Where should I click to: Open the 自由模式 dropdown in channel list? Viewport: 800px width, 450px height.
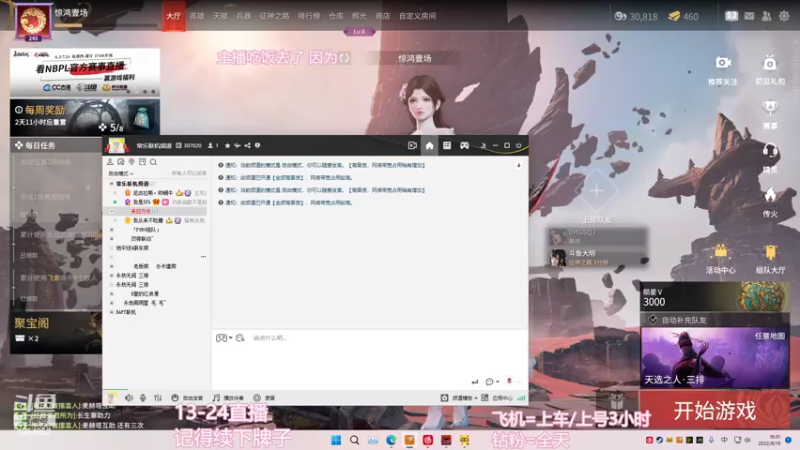(121, 173)
